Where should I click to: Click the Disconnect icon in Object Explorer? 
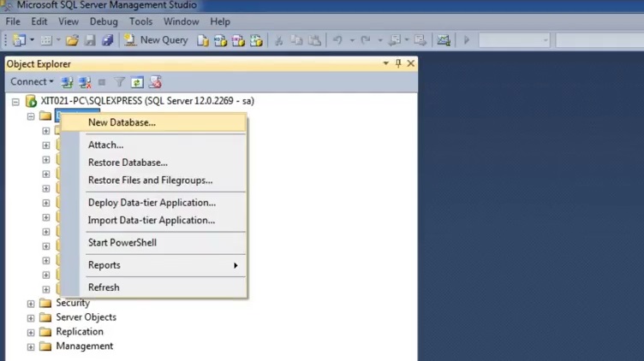[x=85, y=82]
